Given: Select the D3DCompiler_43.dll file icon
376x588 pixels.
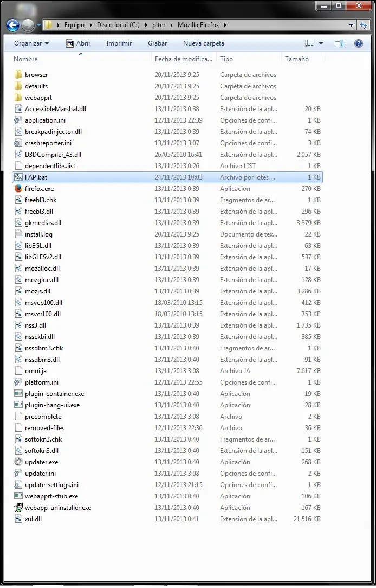Looking at the screenshot, I should [x=18, y=155].
